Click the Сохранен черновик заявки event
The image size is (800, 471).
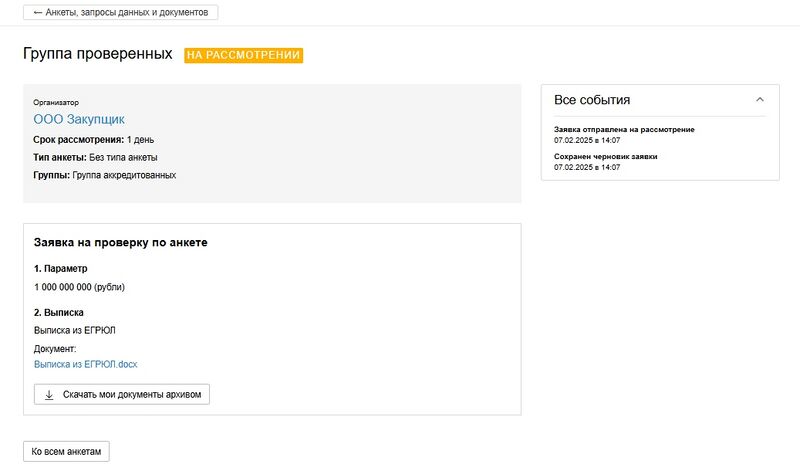606,157
